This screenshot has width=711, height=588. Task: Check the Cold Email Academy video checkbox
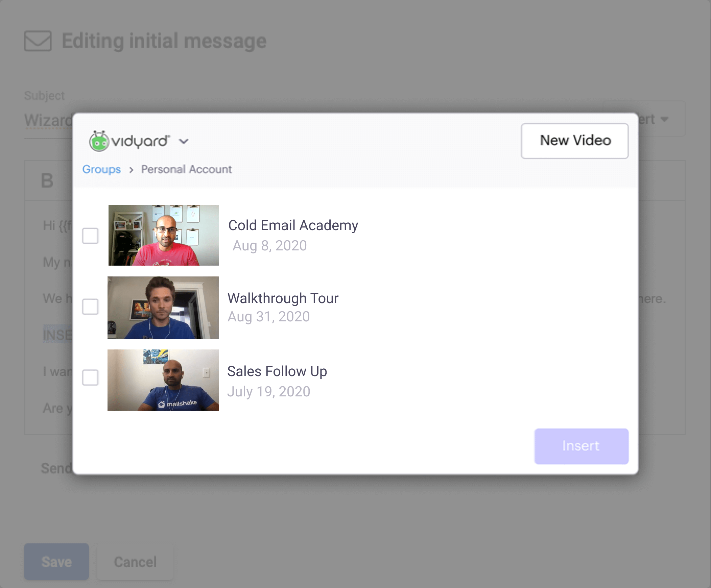(90, 236)
